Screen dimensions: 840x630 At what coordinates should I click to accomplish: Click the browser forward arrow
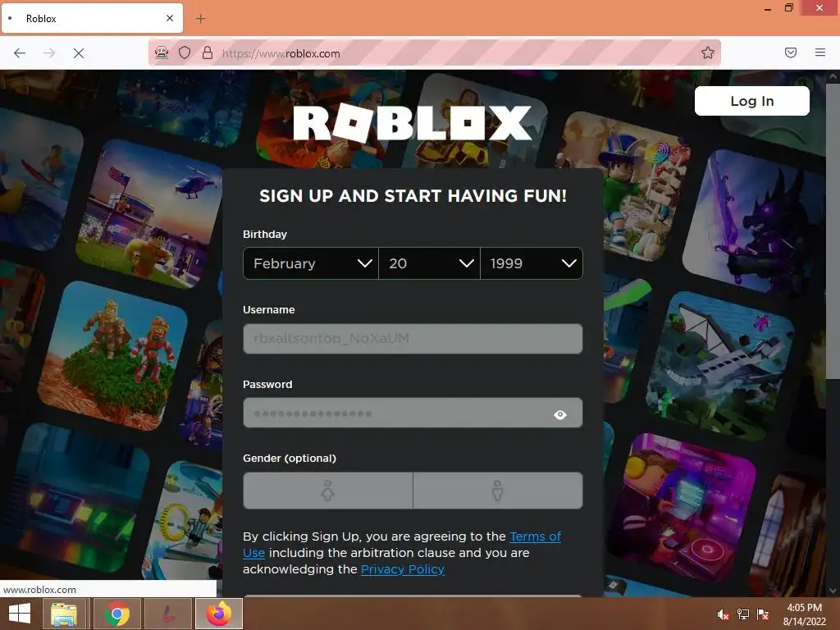coord(49,53)
